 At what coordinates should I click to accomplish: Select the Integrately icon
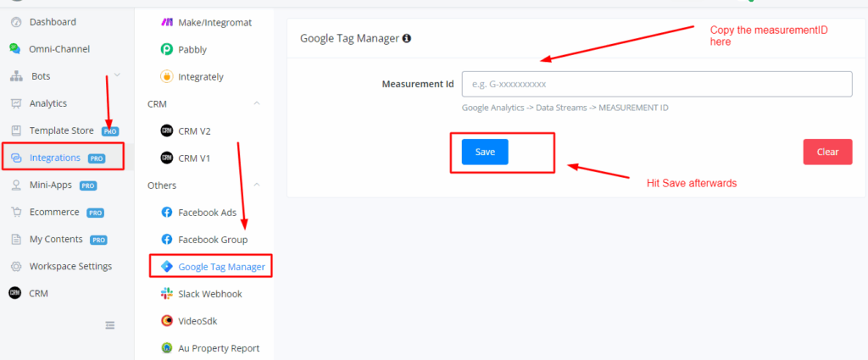click(x=167, y=77)
